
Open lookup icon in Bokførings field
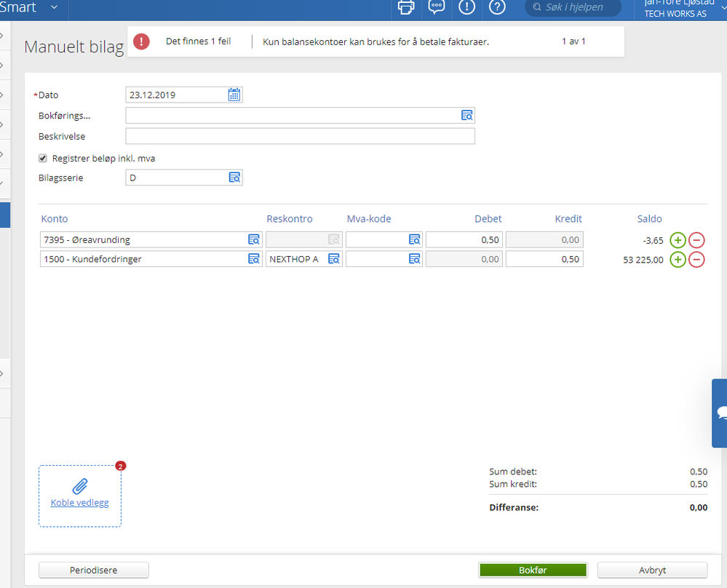[466, 116]
